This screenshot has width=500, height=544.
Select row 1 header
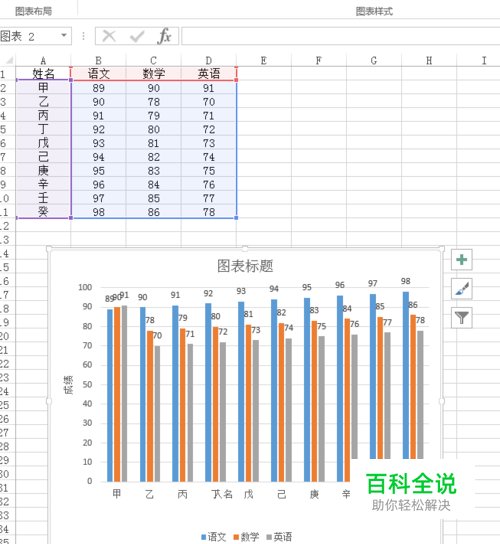(x=7, y=74)
